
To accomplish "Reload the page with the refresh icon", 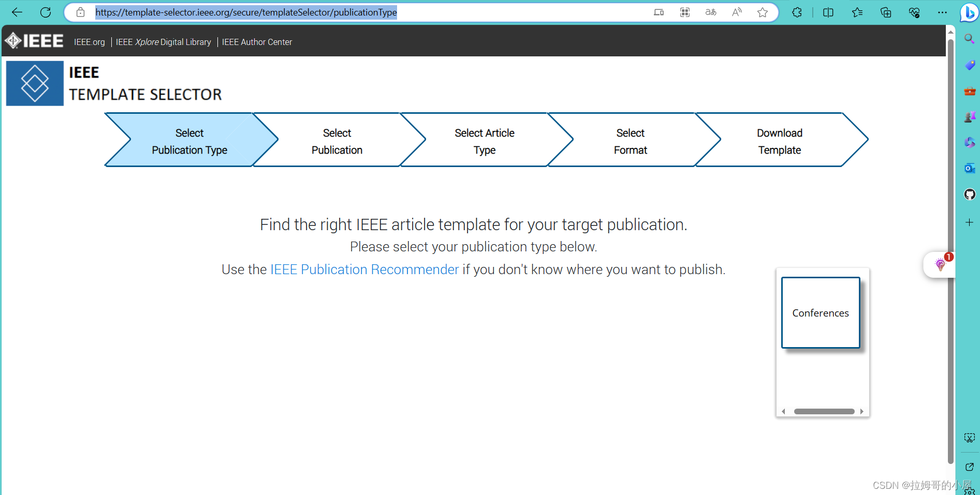I will tap(46, 12).
